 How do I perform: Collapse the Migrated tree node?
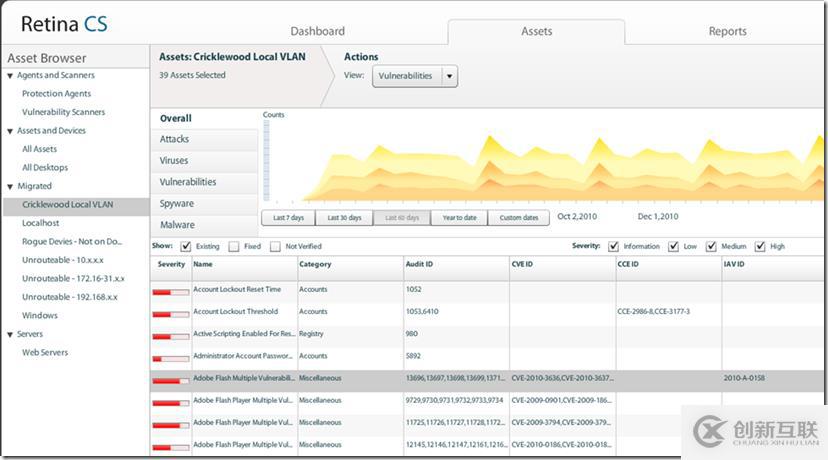(10, 186)
